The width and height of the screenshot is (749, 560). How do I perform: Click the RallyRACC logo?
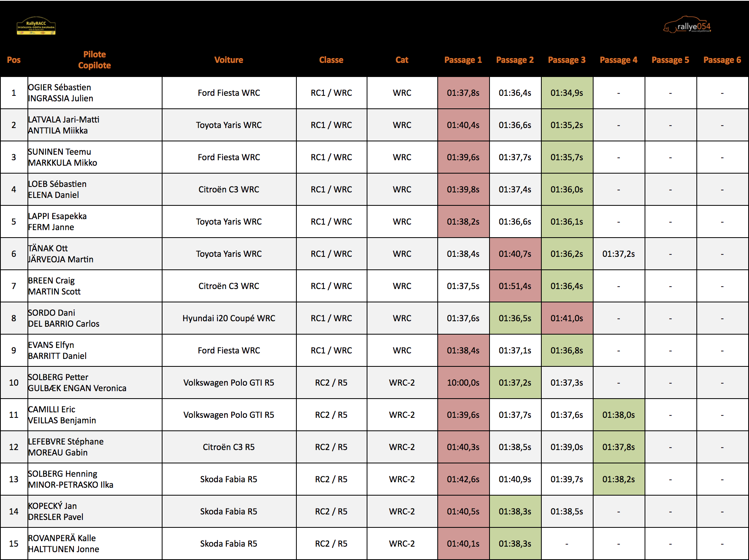pyautogui.click(x=36, y=26)
